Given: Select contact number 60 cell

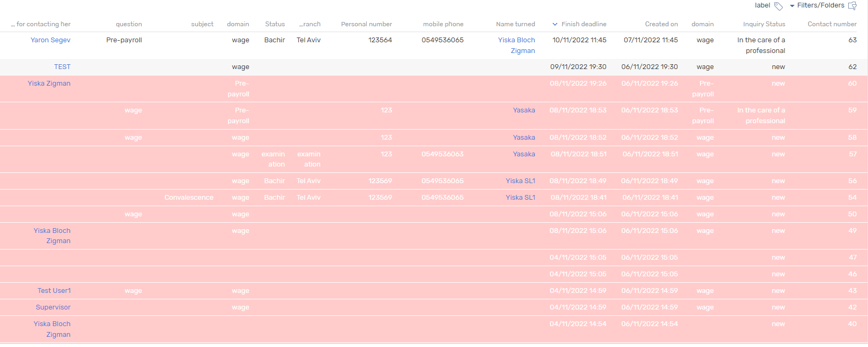Looking at the screenshot, I should (x=852, y=84).
